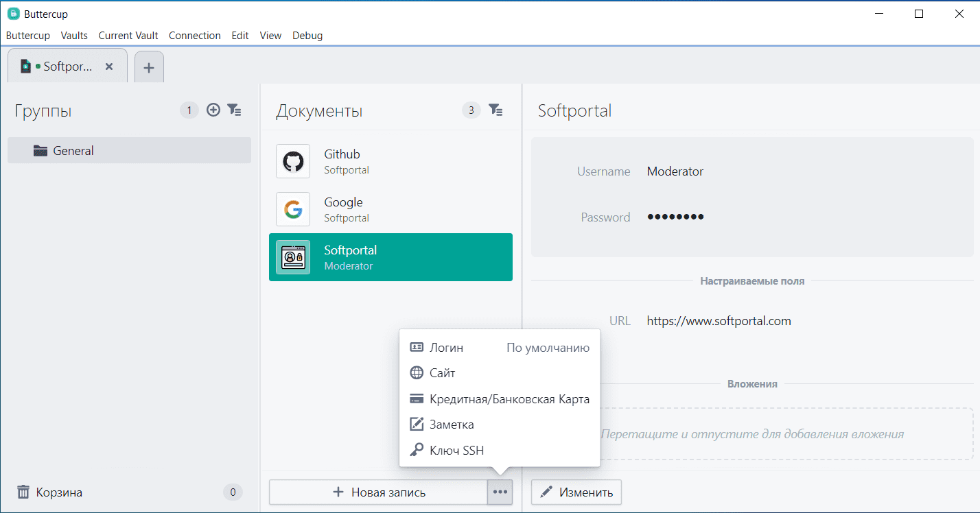Close the Softportal vault tab
The height and width of the screenshot is (513, 980).
click(108, 67)
